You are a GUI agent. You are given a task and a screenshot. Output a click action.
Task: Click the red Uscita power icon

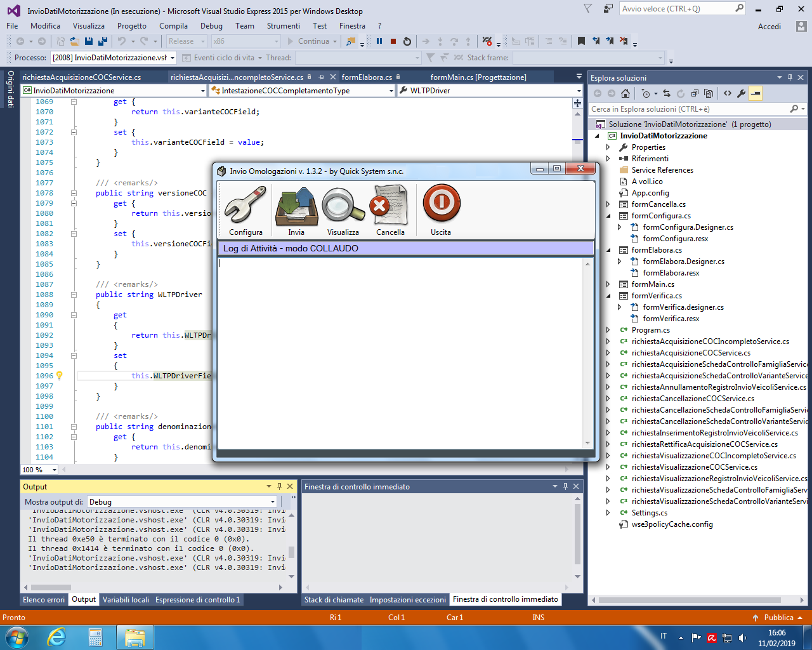[x=442, y=203]
